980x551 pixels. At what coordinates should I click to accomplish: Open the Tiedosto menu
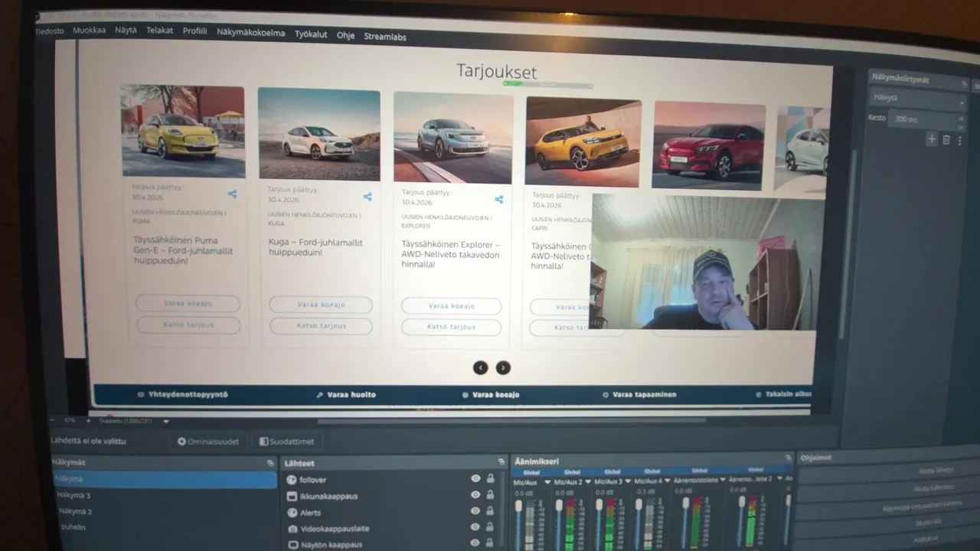click(50, 31)
